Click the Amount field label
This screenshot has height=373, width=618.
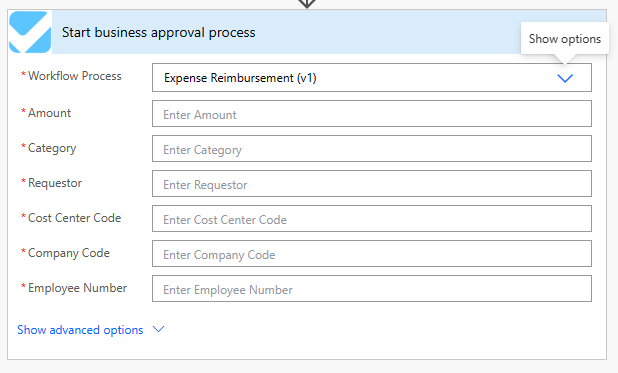click(49, 113)
